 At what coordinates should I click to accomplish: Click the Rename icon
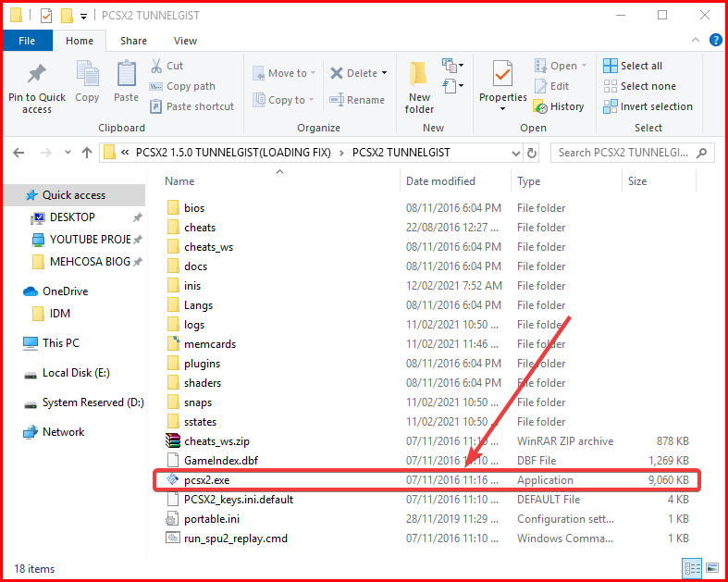click(x=336, y=100)
